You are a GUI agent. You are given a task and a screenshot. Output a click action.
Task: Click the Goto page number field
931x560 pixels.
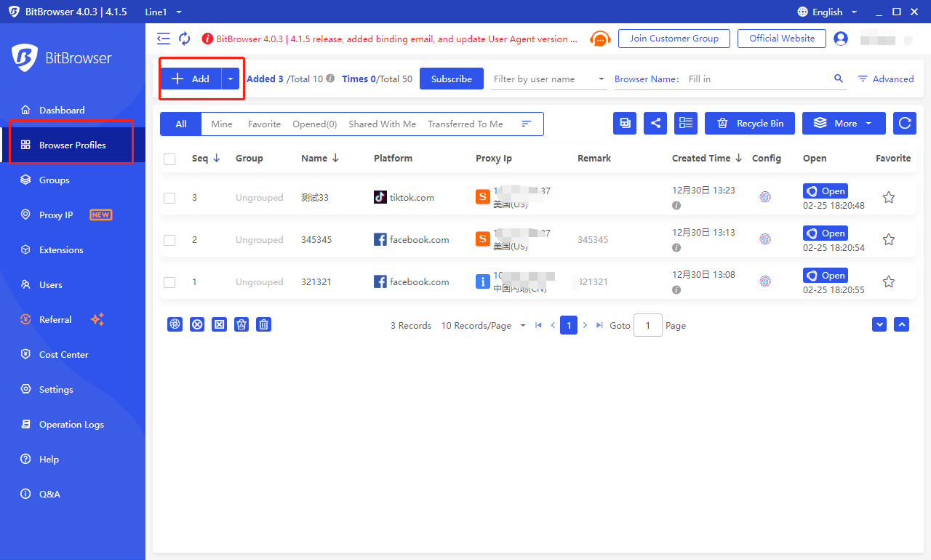647,325
